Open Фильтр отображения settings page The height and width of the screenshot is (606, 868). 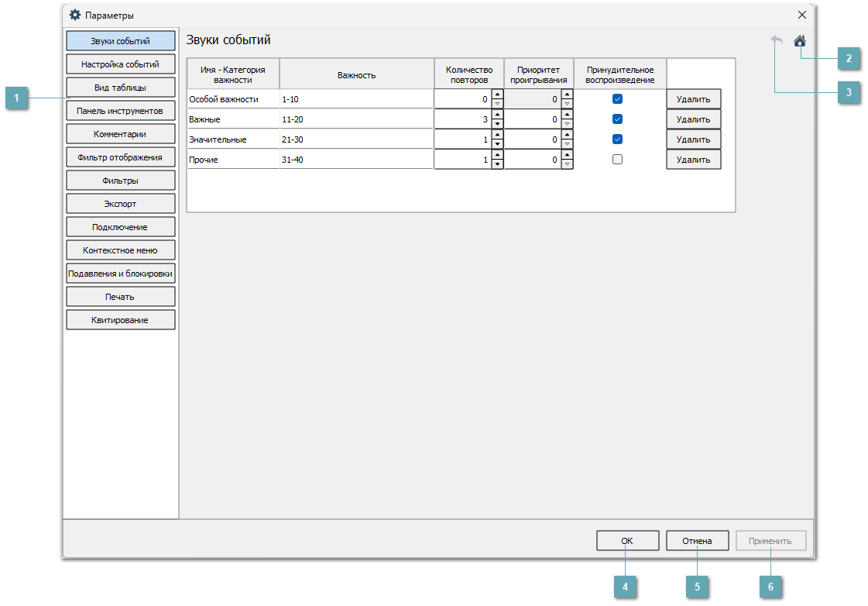tap(120, 157)
